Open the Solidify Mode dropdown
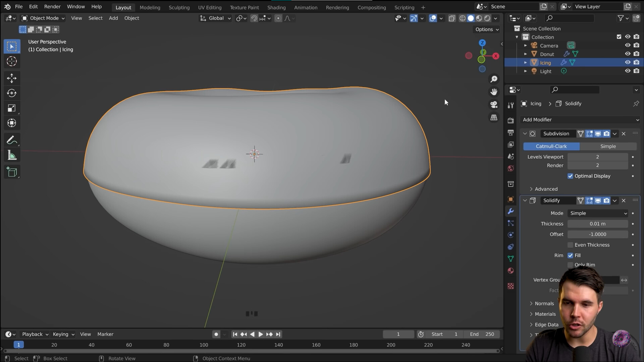 [x=598, y=213]
